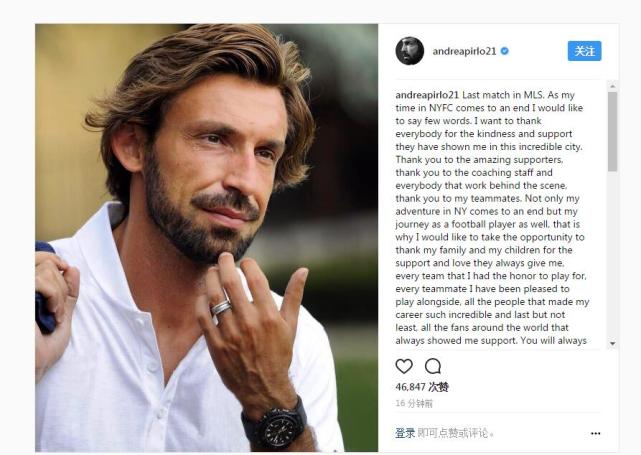Click the blue verified badge beside andreapirlo21
This screenshot has height=455, width=641.
click(x=505, y=51)
